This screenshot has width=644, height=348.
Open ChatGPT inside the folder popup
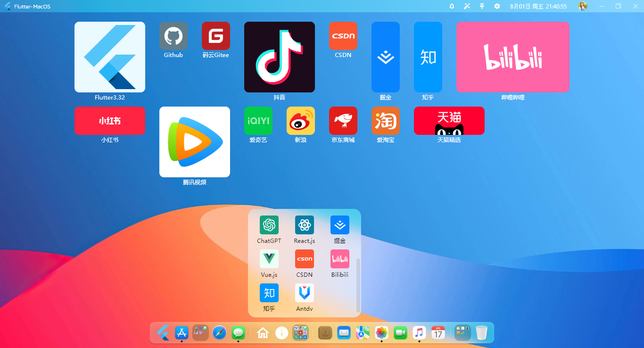click(x=269, y=225)
